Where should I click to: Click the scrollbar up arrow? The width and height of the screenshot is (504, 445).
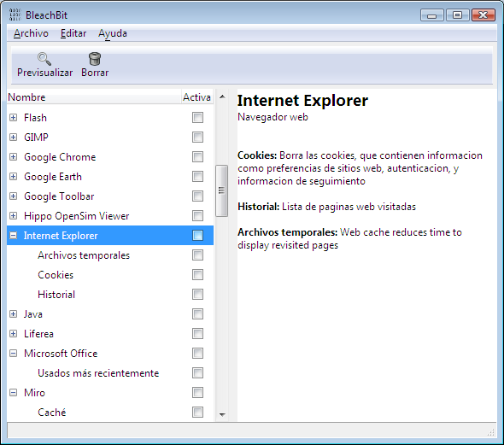pos(222,97)
